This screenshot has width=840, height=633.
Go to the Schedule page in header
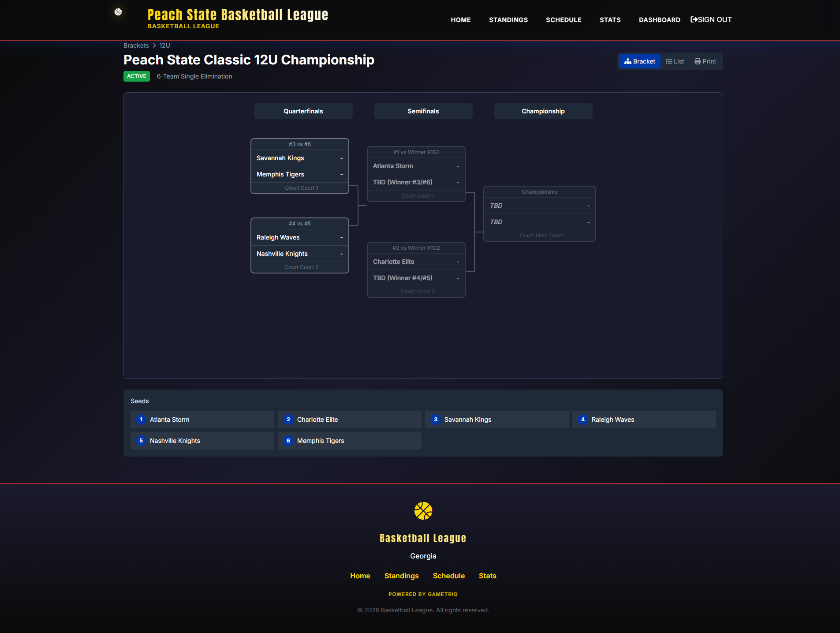click(564, 20)
